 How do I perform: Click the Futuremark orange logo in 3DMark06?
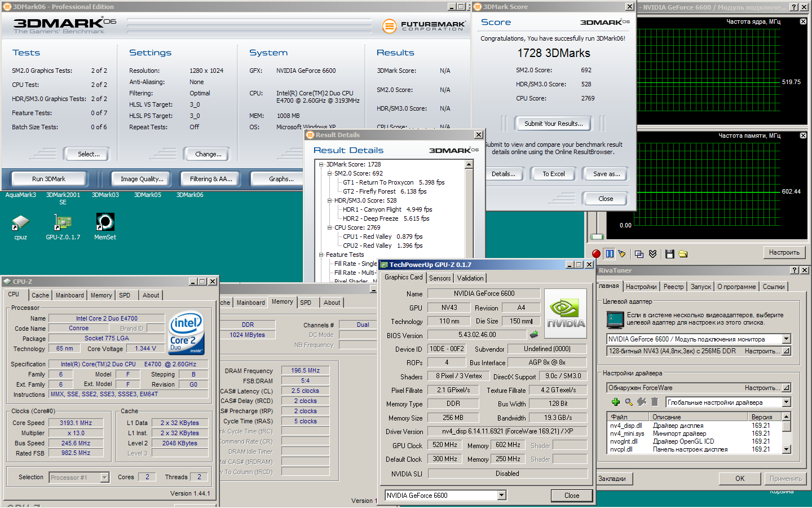[389, 26]
